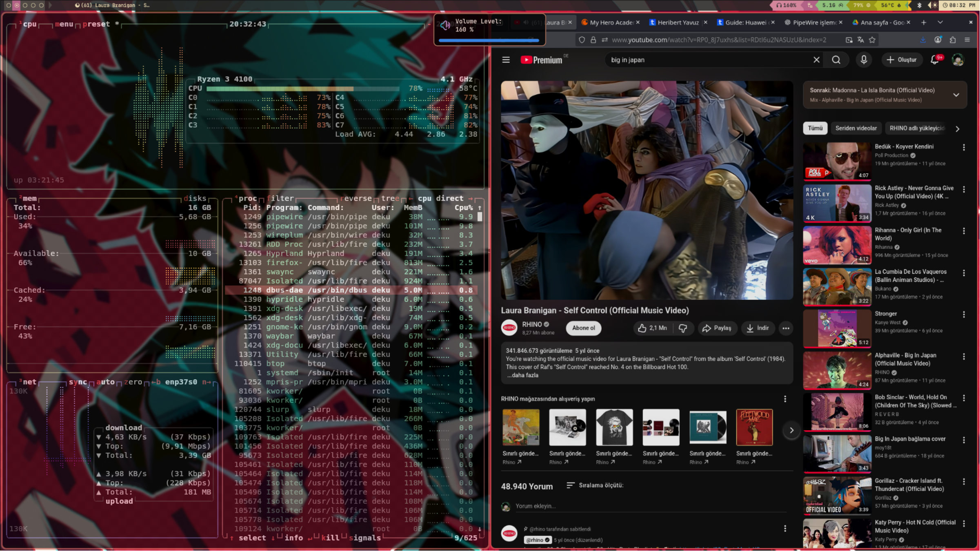Open the RHINO channel name link
This screenshot has height=551, width=980.
pyautogui.click(x=532, y=324)
